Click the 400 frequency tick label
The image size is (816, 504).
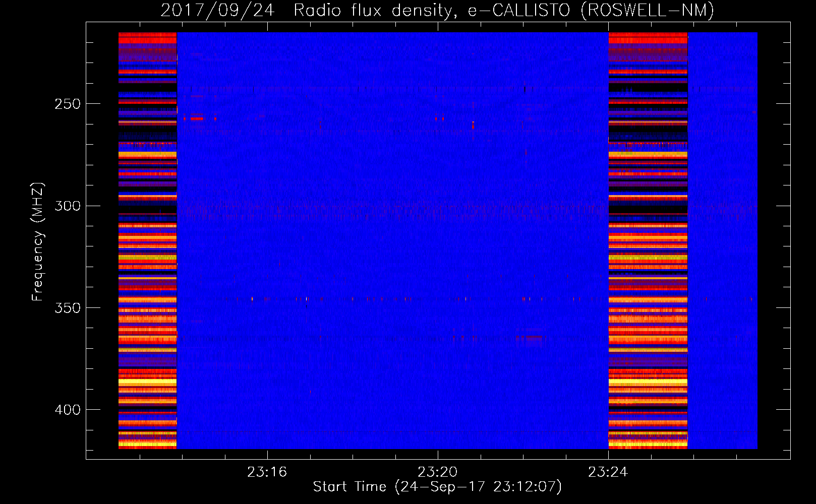(68, 410)
